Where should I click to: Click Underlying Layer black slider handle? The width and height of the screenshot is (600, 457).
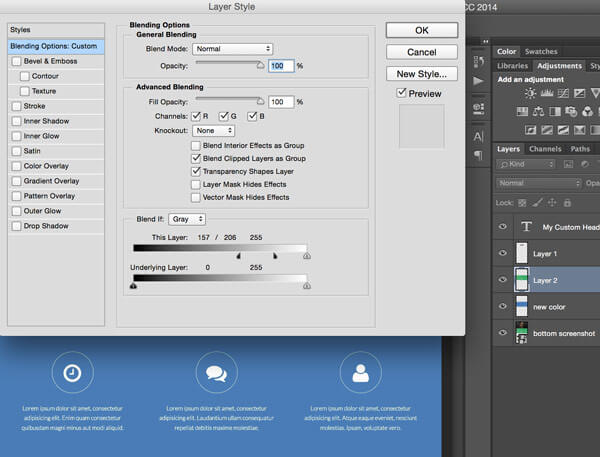point(133,286)
